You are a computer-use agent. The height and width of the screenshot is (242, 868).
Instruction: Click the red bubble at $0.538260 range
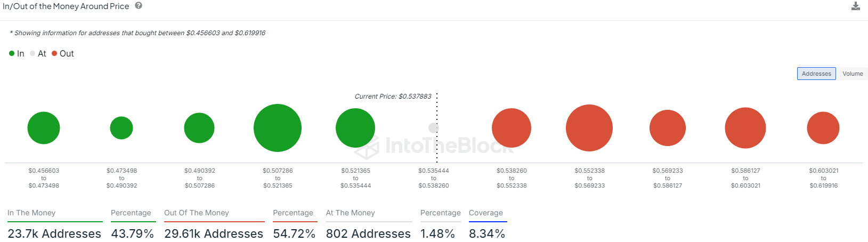tap(512, 128)
